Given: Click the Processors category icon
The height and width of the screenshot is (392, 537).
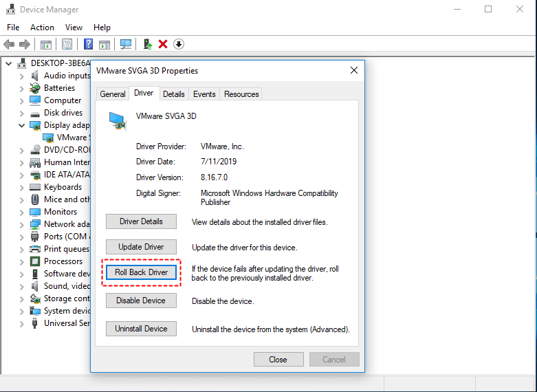Looking at the screenshot, I should [x=35, y=261].
